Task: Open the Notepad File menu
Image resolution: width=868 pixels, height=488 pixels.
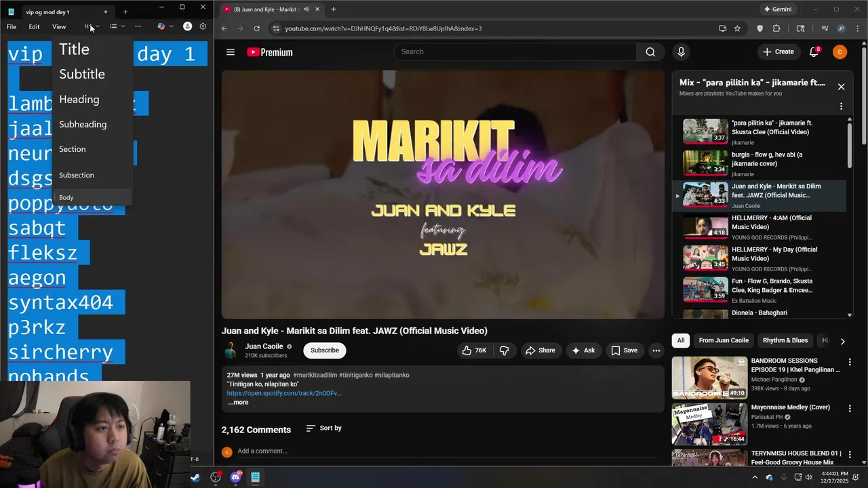Action: [x=12, y=26]
